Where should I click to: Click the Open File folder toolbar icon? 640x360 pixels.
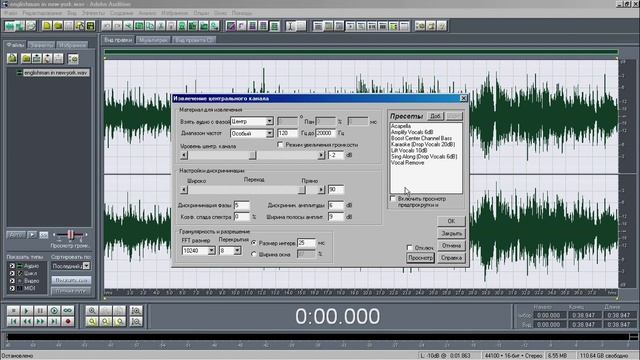click(58, 26)
